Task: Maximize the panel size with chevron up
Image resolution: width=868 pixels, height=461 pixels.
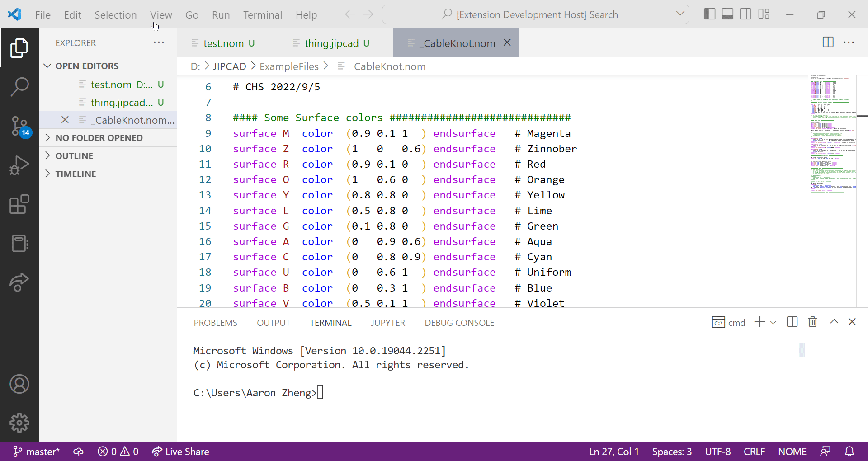Action: click(834, 322)
